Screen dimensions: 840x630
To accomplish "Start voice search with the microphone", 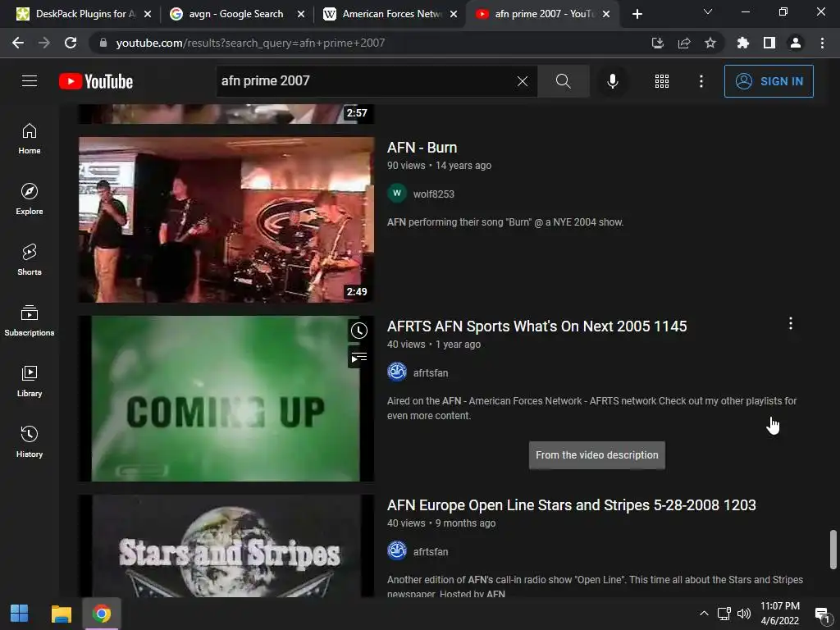I will [612, 81].
